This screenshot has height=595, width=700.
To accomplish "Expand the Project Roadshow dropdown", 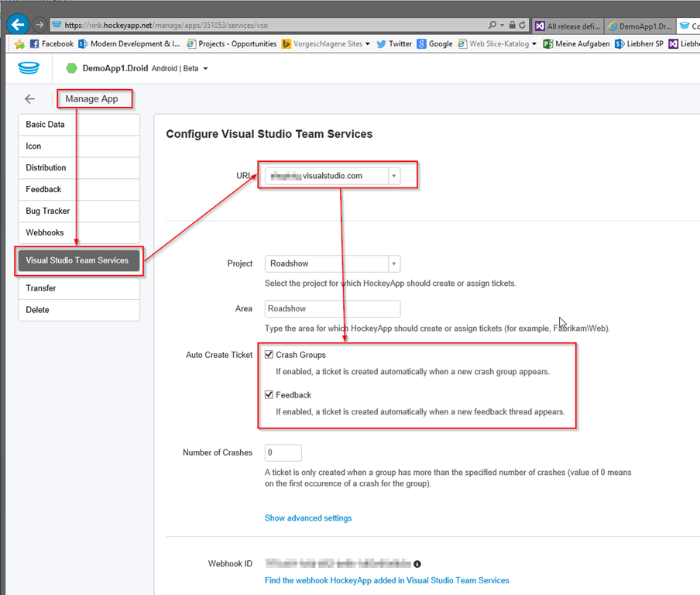I will [393, 263].
